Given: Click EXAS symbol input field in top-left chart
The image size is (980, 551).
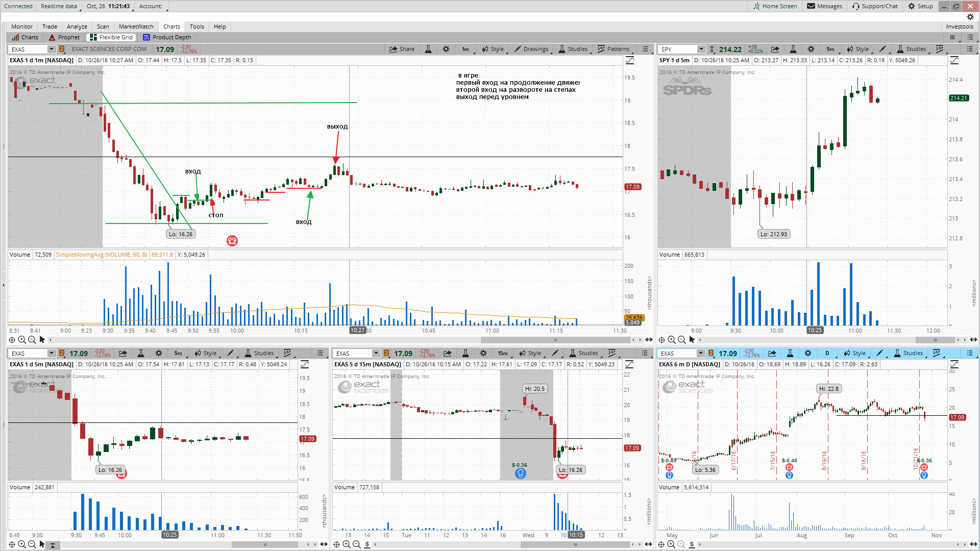Looking at the screenshot, I should [x=29, y=49].
